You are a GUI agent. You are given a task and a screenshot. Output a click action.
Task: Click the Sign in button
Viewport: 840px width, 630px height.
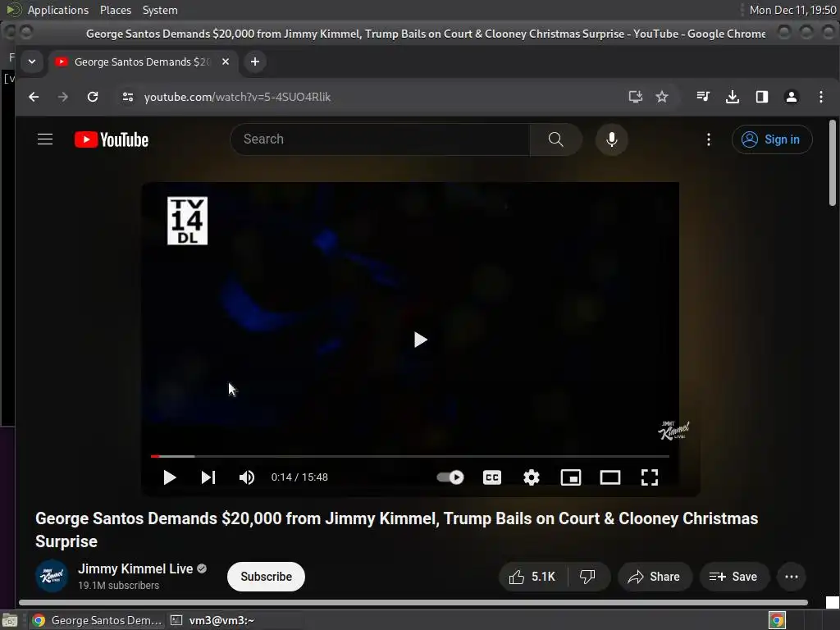[x=771, y=139]
